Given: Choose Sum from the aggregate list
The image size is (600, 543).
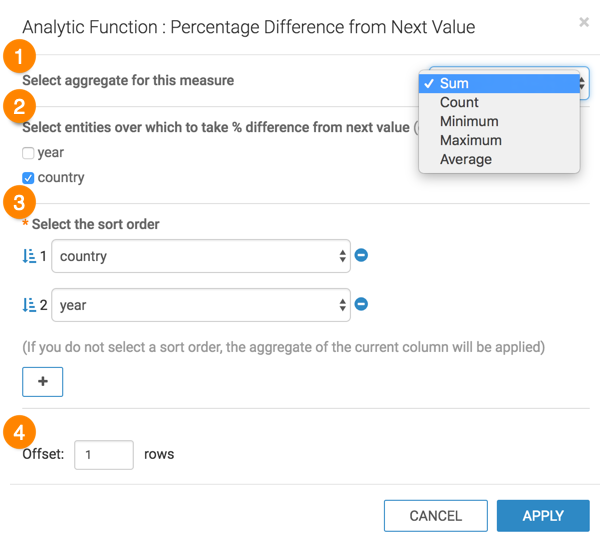Looking at the screenshot, I should pos(454,84).
